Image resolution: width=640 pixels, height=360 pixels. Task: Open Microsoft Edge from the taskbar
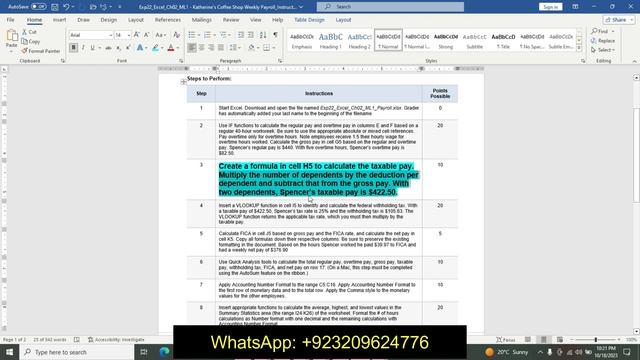[x=164, y=352]
